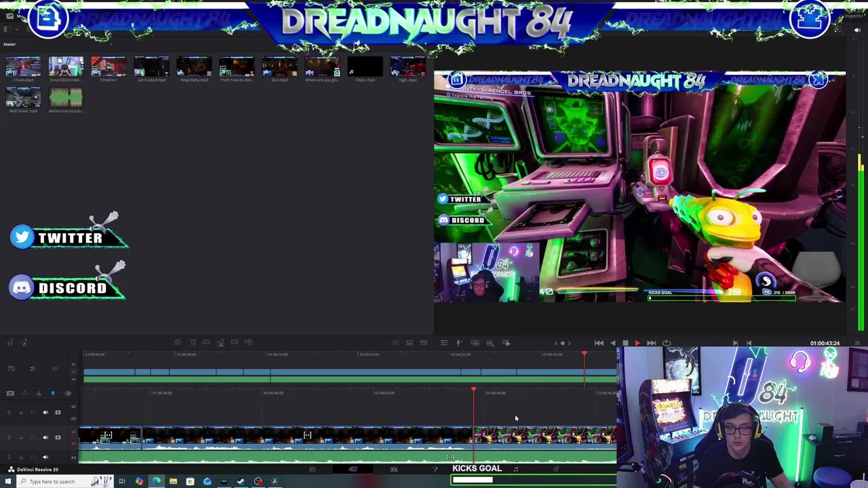Screen dimensions: 868x488
Task: Open Microsoft Edge from the taskbar
Action: coord(156,482)
